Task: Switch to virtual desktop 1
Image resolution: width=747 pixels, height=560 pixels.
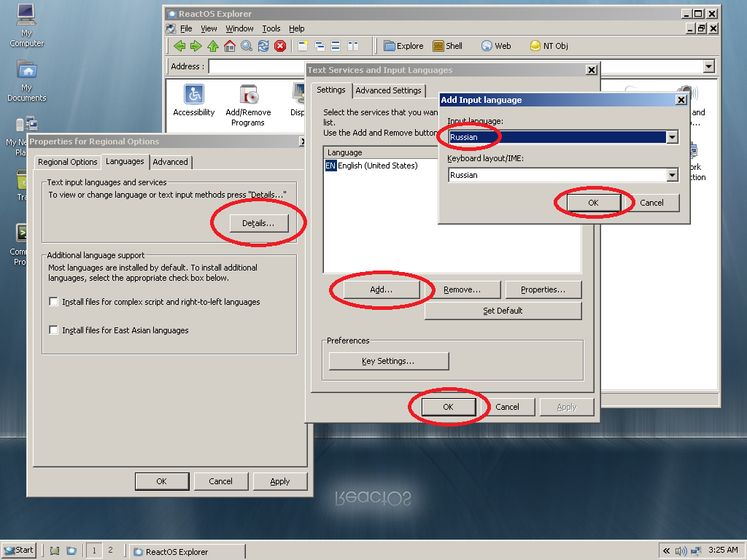Action: pyautogui.click(x=94, y=551)
